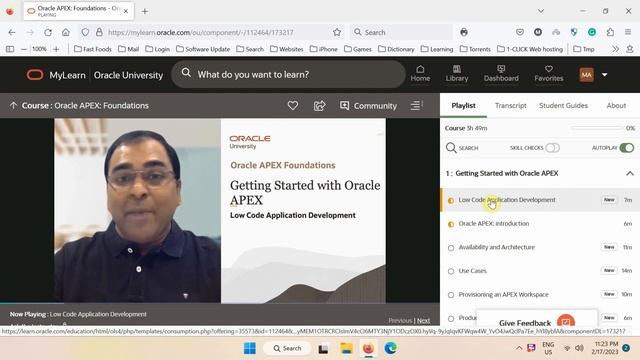The width and height of the screenshot is (640, 360).
Task: Return to course page via up arrow
Action: pos(13,105)
